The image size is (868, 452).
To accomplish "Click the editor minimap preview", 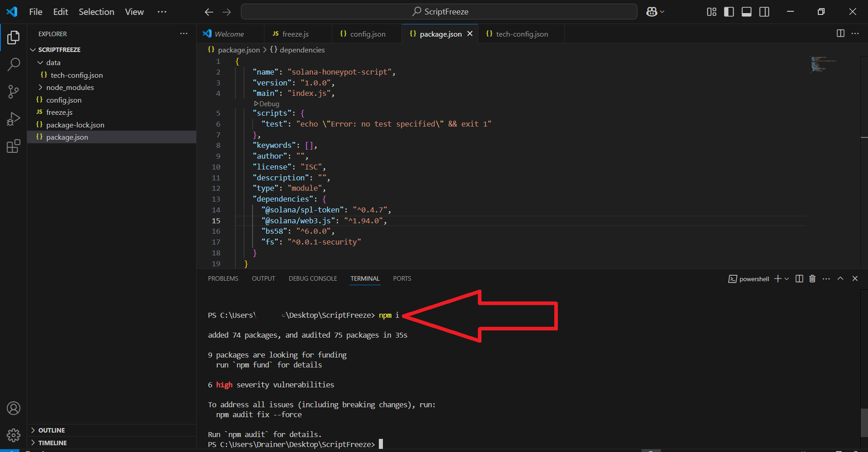I will point(823,64).
